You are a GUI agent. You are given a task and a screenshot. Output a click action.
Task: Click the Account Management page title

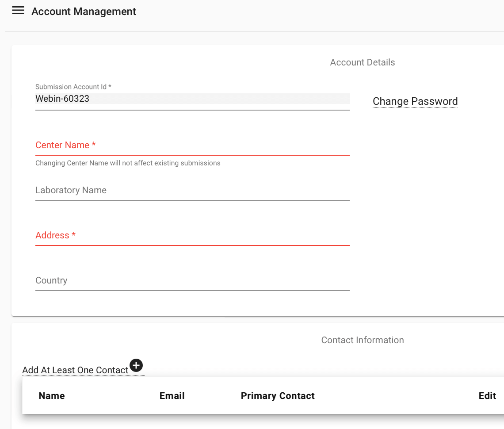[84, 11]
